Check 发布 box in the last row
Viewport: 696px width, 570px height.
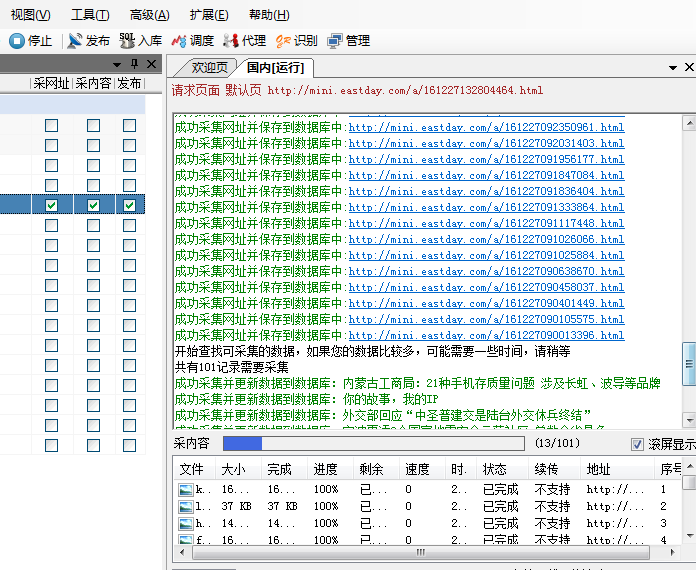click(130, 445)
